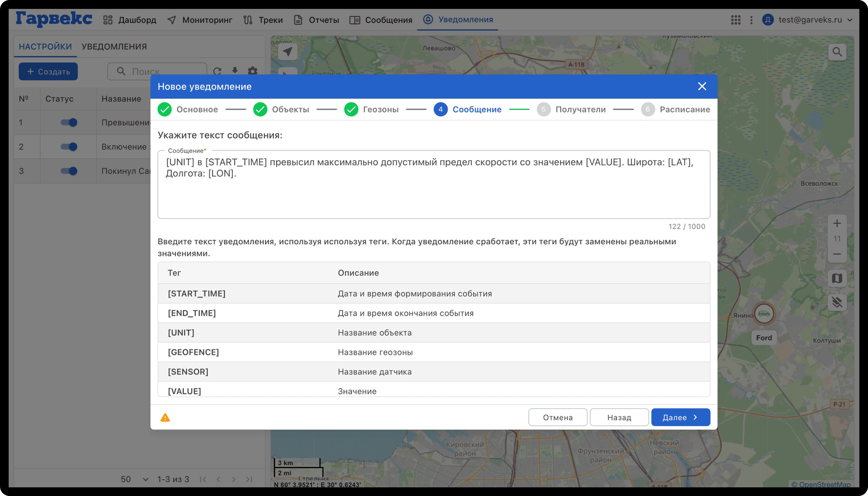This screenshot has width=868, height=496.
Task: Zoom in using the map zoom control
Action: pos(837,223)
